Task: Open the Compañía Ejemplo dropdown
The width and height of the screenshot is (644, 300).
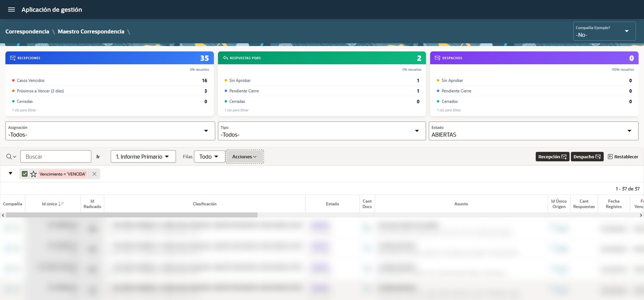Action: 604,31
